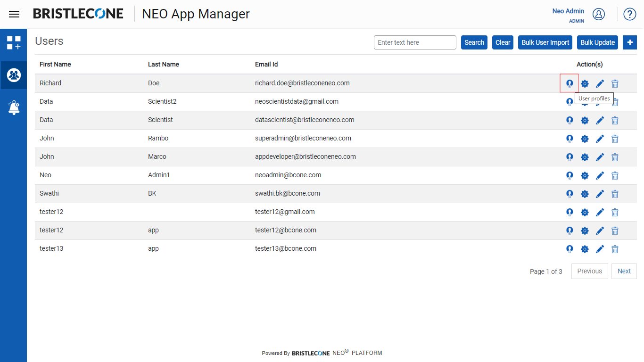Edit the John Rambo user

click(x=600, y=139)
